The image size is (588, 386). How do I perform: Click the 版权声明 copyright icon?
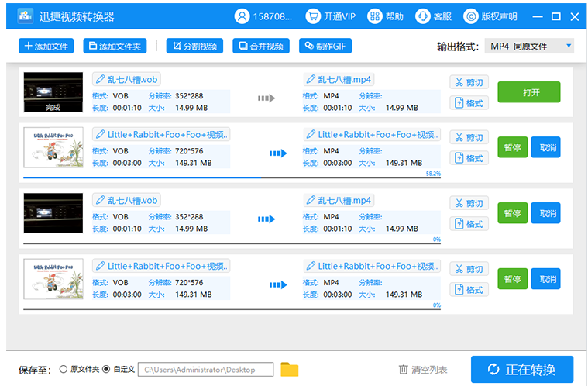pyautogui.click(x=471, y=16)
